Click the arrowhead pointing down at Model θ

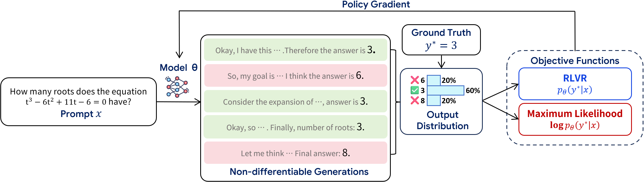coord(179,55)
